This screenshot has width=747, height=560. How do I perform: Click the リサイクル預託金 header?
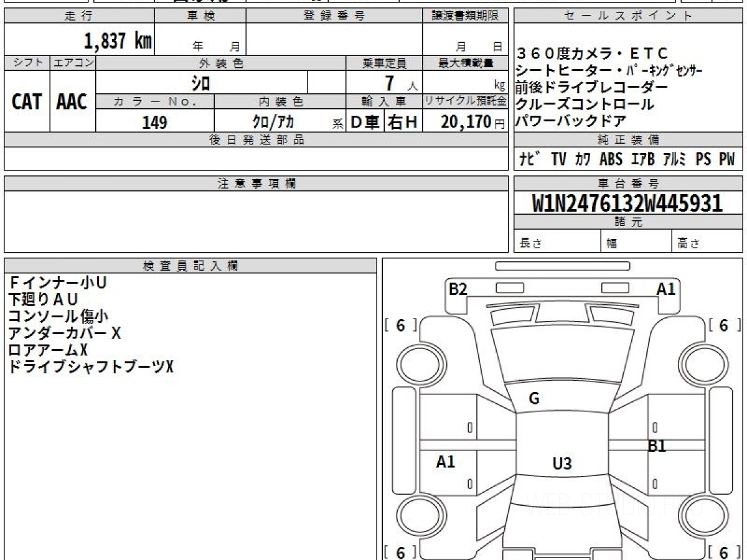(x=466, y=101)
